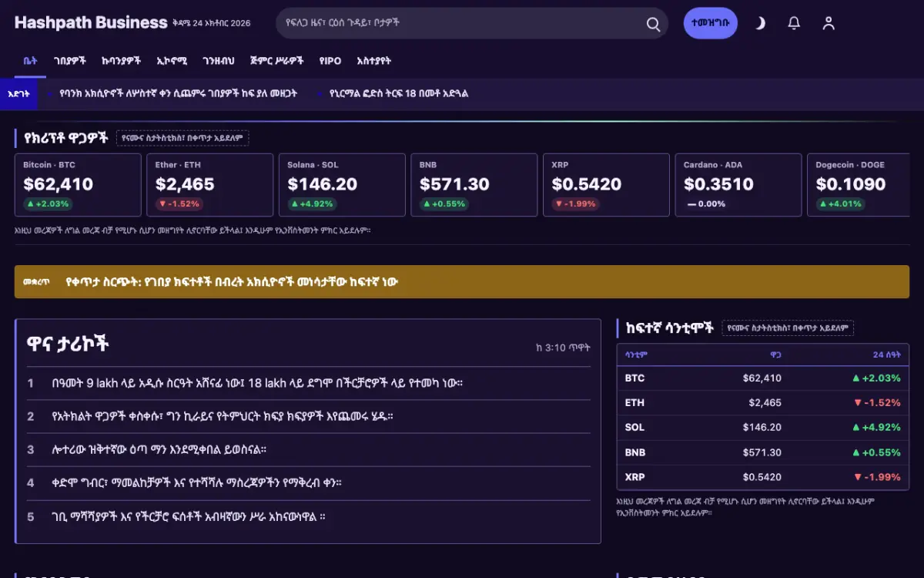
Task: Open ticker headline mentioning 18 በመቶ
Action: pos(398,94)
